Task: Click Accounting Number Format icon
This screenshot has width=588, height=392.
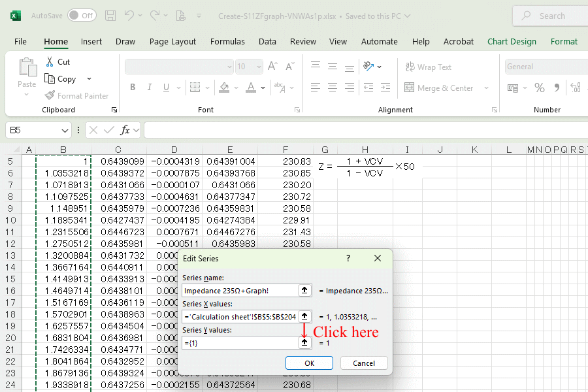Action: click(x=513, y=88)
